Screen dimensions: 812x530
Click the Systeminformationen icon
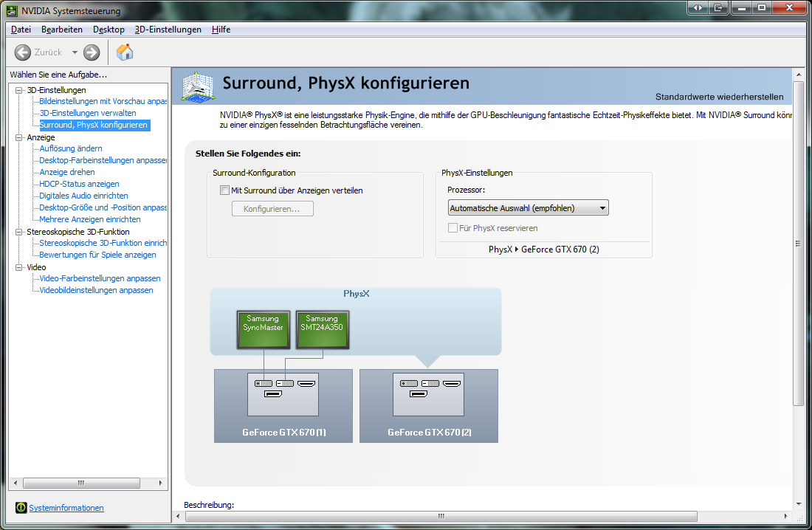click(x=21, y=508)
